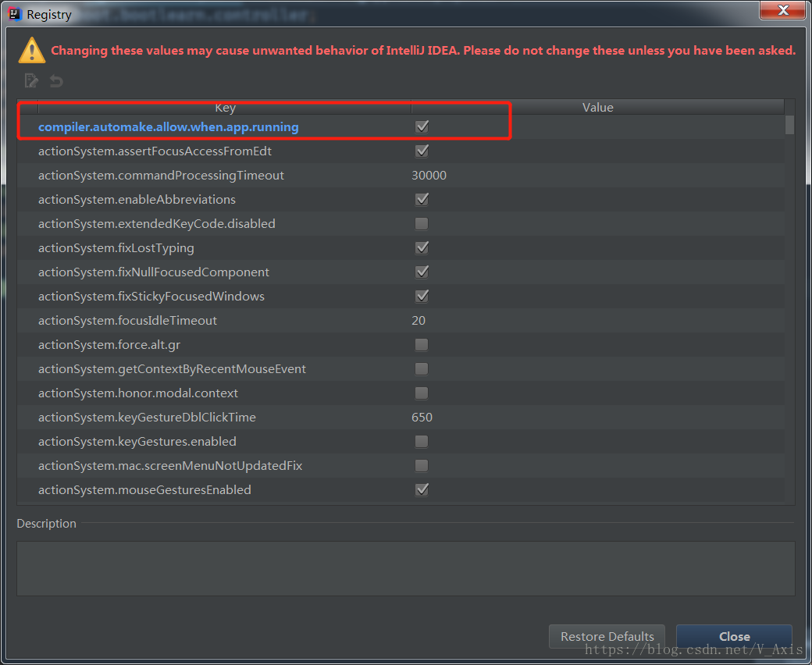The image size is (812, 665).
Task: Click the Key column header
Action: click(225, 107)
